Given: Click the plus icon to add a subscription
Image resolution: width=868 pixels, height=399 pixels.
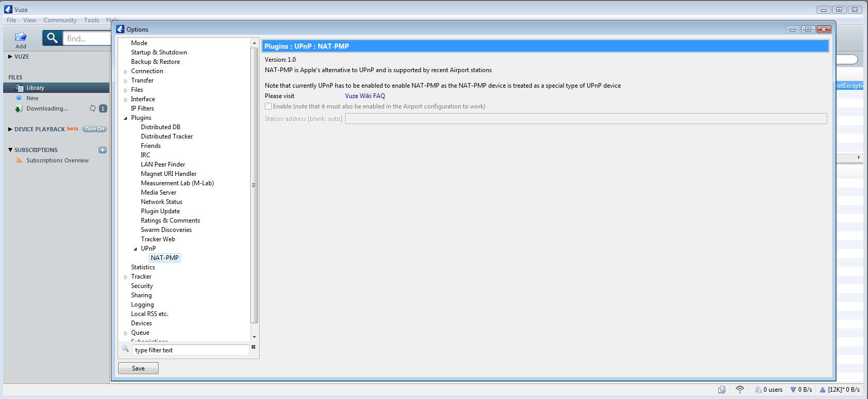Looking at the screenshot, I should 103,150.
